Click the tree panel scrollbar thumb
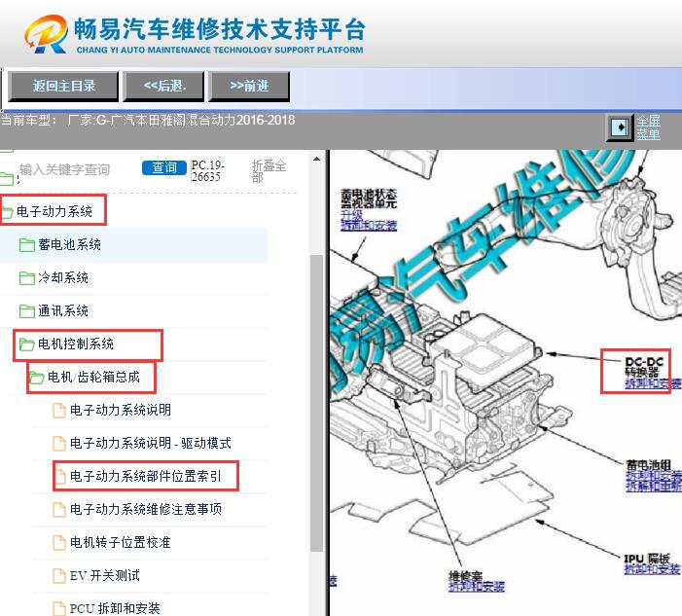Image resolution: width=682 pixels, height=616 pixels. click(316, 403)
